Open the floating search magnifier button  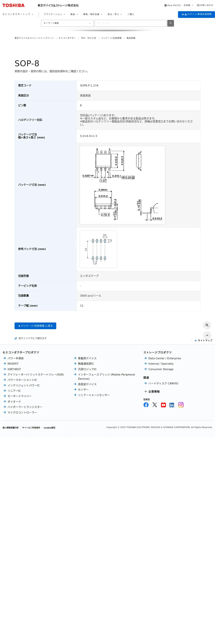pyautogui.click(x=207, y=325)
